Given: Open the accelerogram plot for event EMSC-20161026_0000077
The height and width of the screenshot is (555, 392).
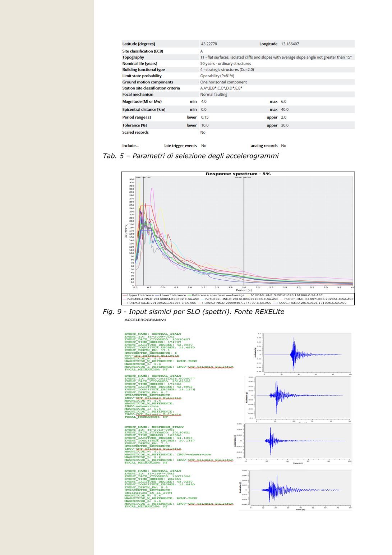Looking at the screenshot, I should [299, 399].
